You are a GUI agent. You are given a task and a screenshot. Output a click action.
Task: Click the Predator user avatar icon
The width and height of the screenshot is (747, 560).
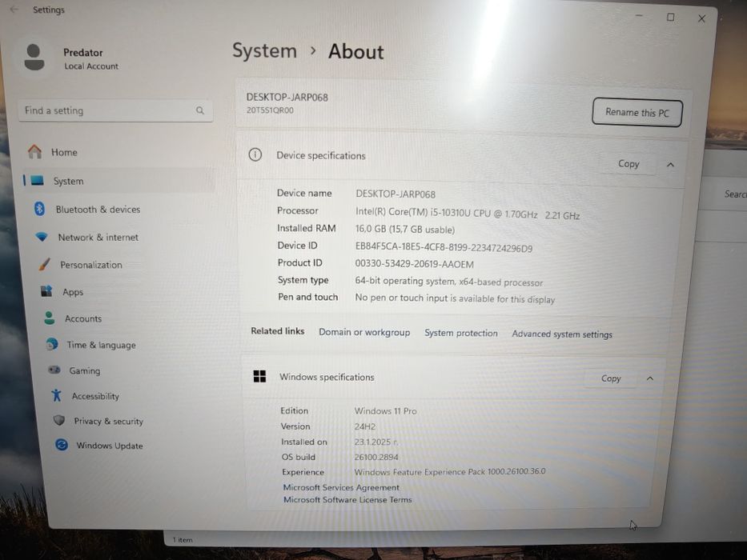tap(34, 57)
